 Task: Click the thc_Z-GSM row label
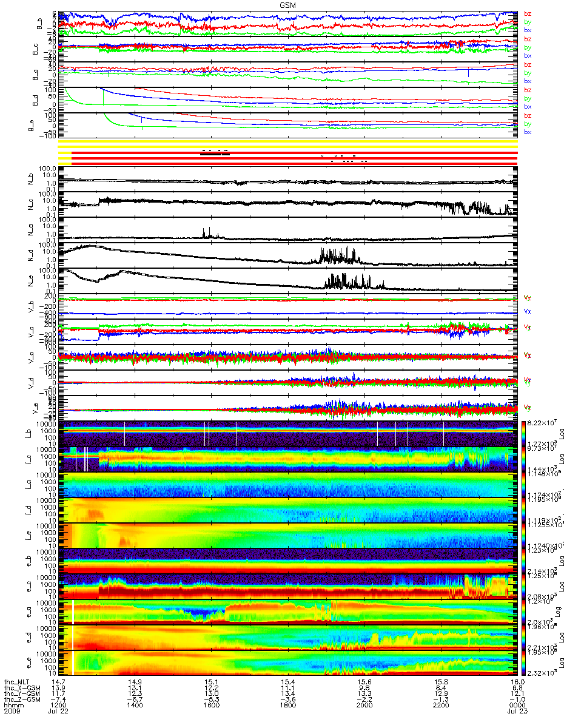tap(24, 699)
